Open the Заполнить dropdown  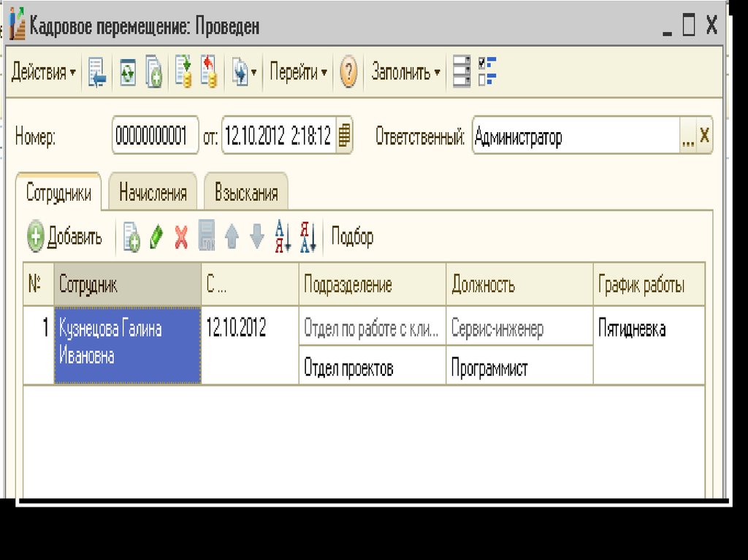(405, 73)
